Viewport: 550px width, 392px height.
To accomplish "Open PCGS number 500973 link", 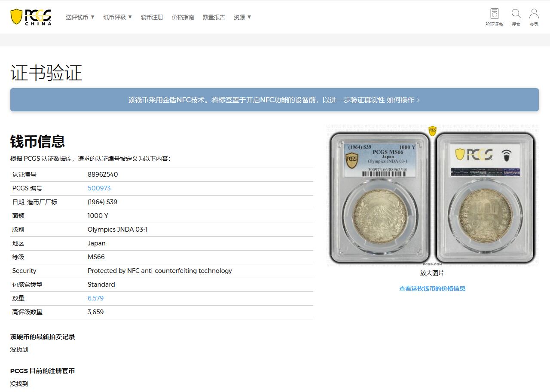I will pos(99,188).
